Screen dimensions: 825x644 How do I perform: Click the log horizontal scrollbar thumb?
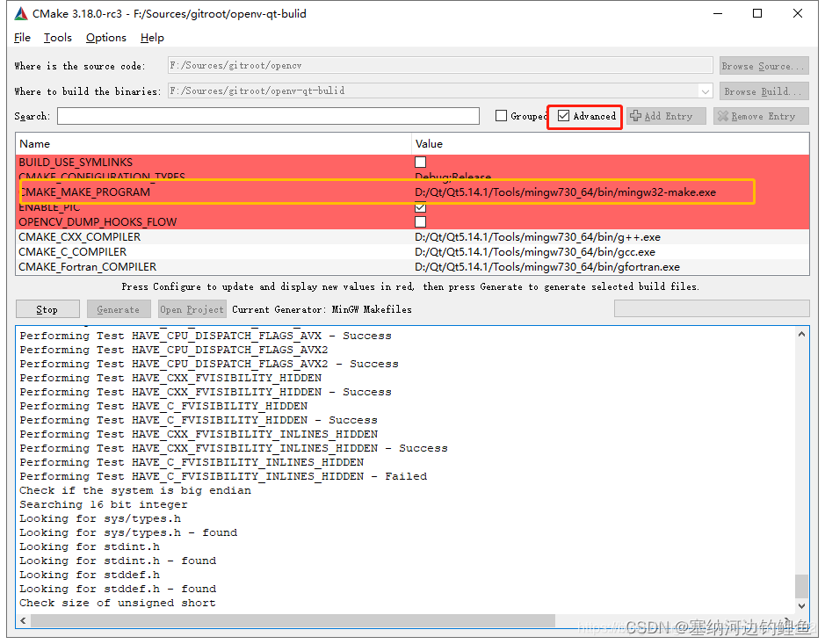pyautogui.click(x=293, y=620)
